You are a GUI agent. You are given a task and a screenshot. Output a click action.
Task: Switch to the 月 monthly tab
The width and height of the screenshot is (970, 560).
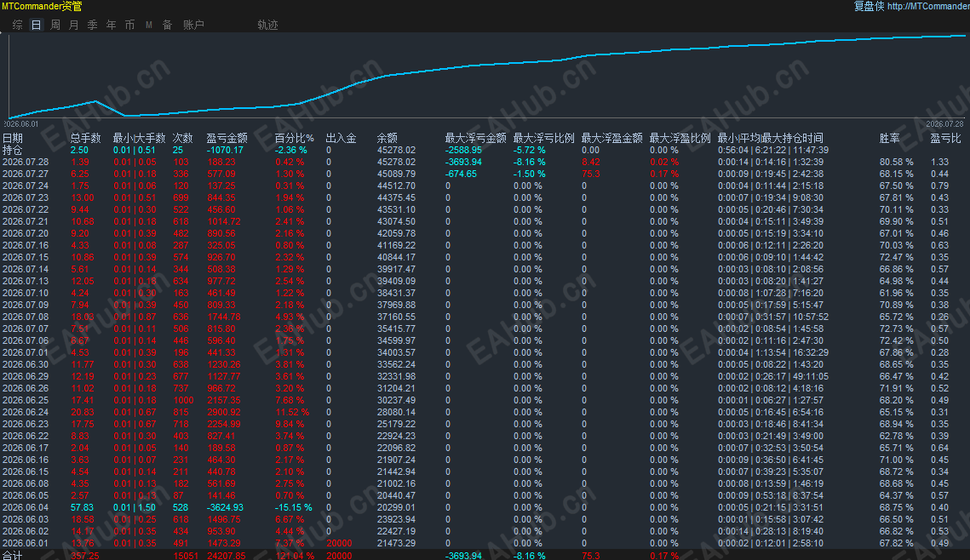(x=73, y=25)
